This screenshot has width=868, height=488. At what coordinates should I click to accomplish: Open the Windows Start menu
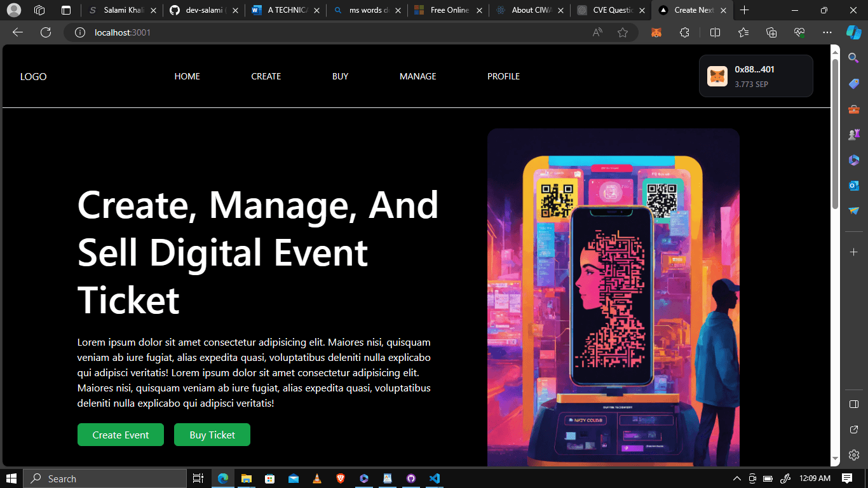click(x=11, y=478)
